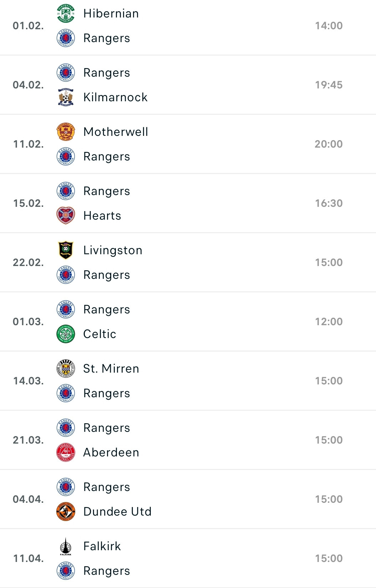This screenshot has width=376, height=588.
Task: Click the Hibernian club crest
Action: pos(66,14)
